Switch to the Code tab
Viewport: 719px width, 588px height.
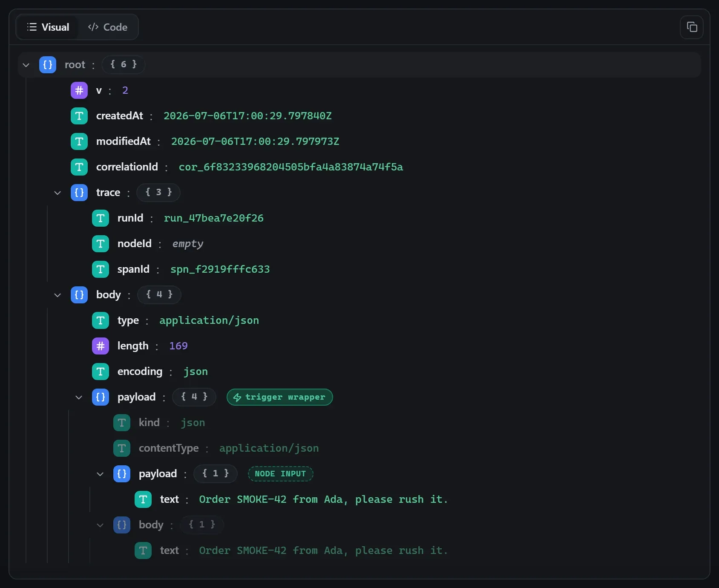coord(108,27)
